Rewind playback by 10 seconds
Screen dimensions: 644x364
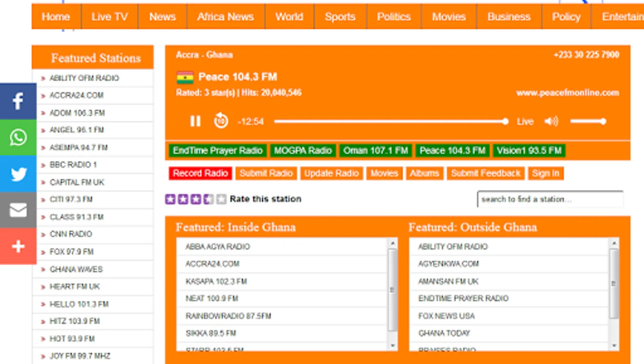(x=221, y=121)
